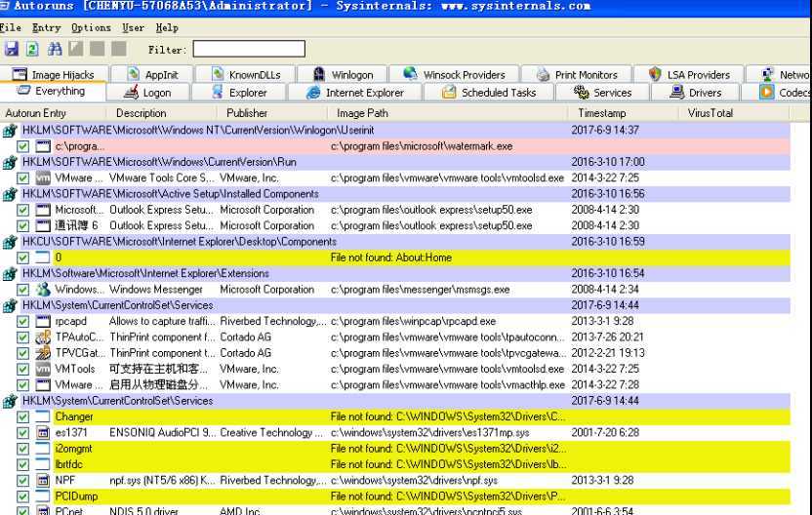Uncheck the NPF driver checkbox
Screen dimensions: 812x515
(x=22, y=480)
